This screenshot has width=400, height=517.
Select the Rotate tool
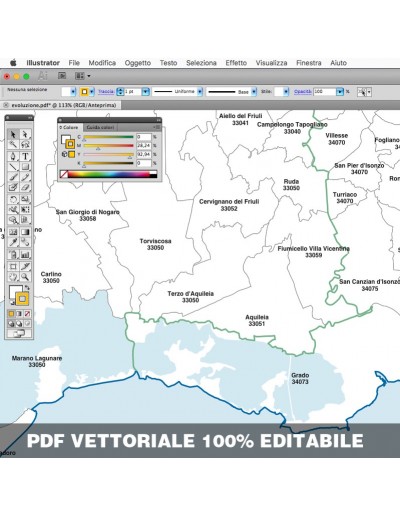[13, 199]
